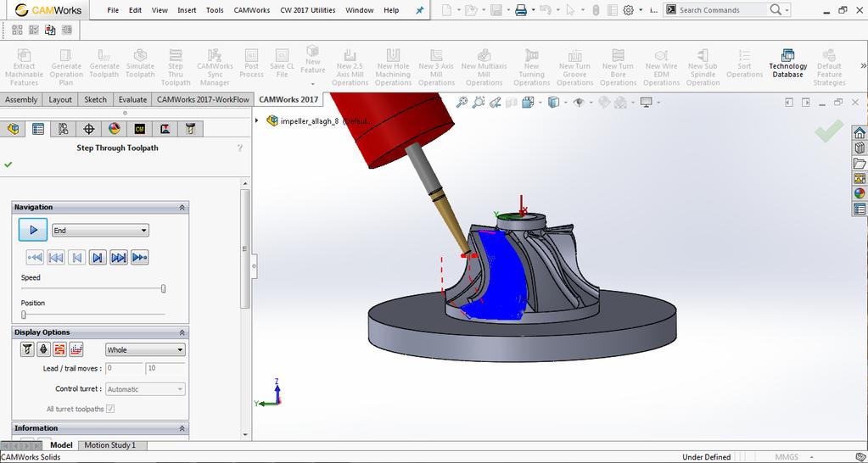Click Post Process
Screen dimensions: 868x463
[251, 64]
